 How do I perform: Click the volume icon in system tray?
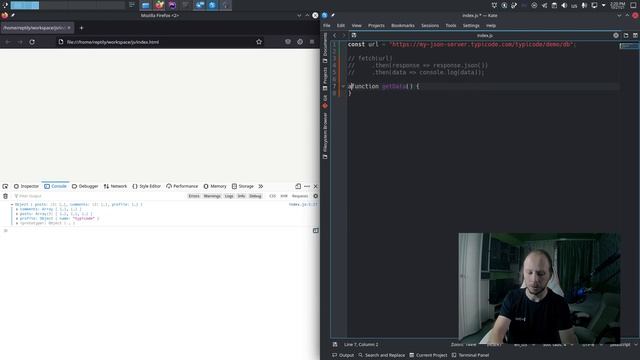564,5
